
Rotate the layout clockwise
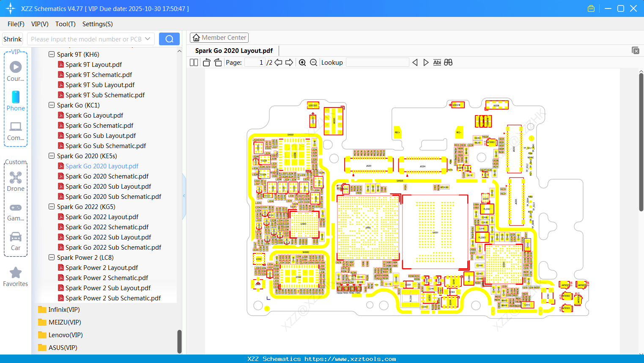(x=217, y=62)
